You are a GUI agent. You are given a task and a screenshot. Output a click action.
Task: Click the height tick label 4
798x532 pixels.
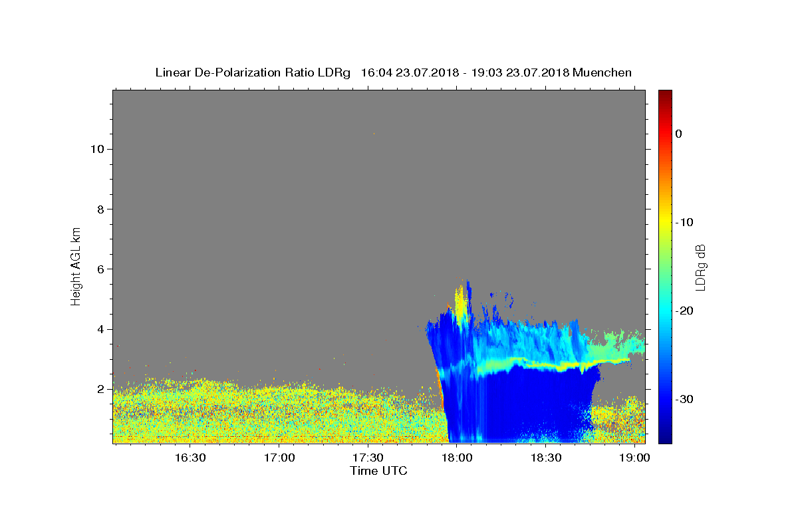point(100,329)
